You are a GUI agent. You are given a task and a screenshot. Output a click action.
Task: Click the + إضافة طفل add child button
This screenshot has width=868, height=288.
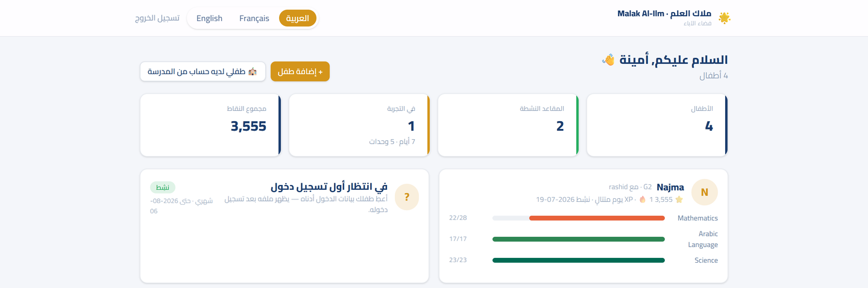coord(300,71)
